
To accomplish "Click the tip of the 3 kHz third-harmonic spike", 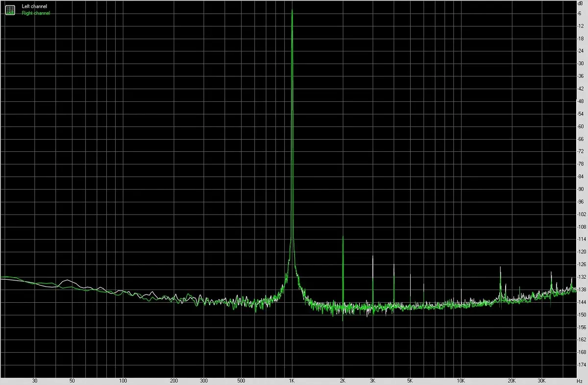I will click(x=373, y=256).
